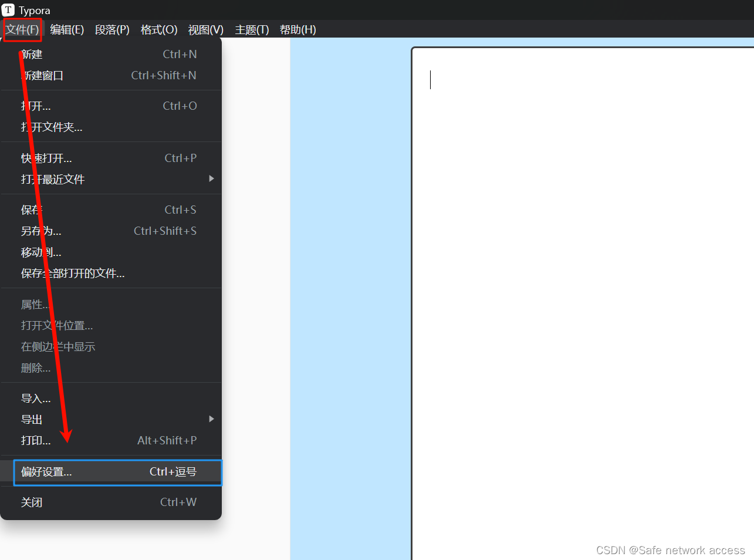
Task: Select 保存 menu entry
Action: [111, 210]
